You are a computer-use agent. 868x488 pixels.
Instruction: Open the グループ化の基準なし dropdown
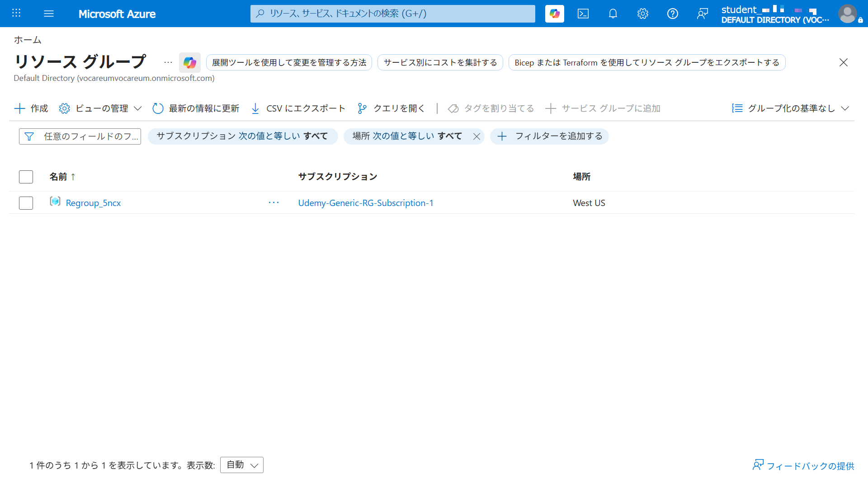(x=791, y=108)
